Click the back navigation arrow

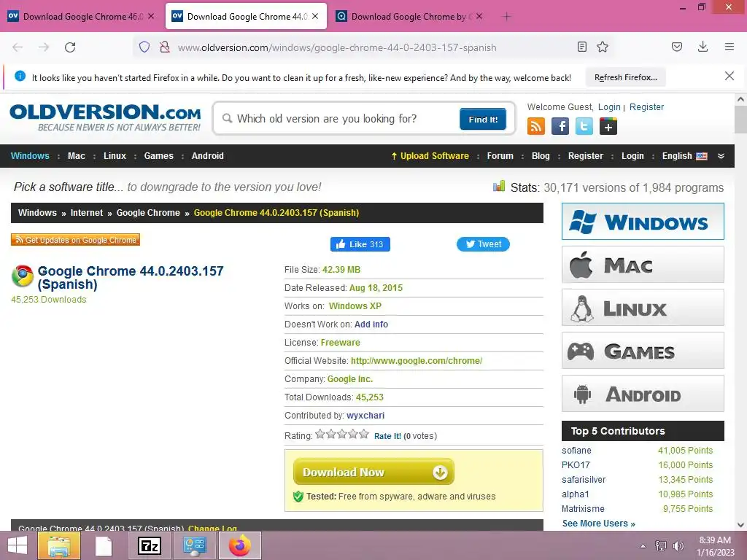click(18, 47)
